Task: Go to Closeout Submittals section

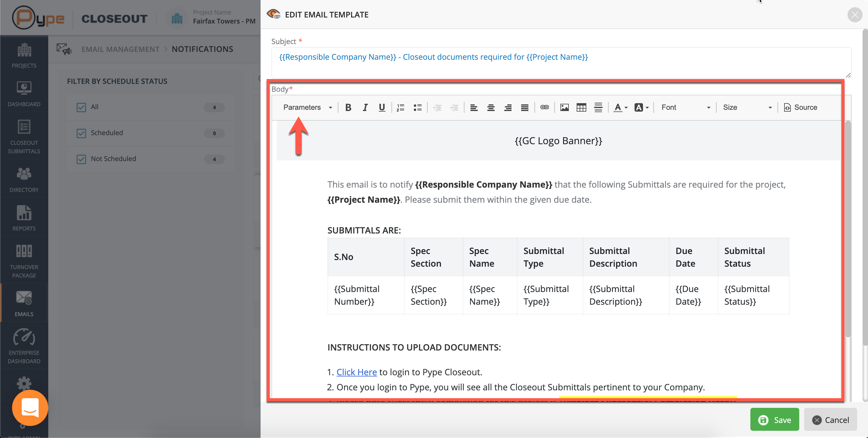Action: point(24,136)
